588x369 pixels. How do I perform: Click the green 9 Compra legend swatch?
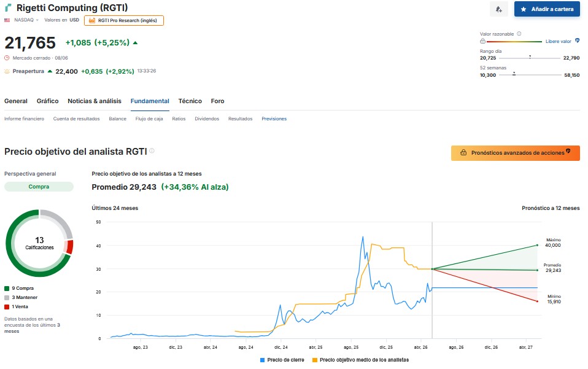point(7,289)
